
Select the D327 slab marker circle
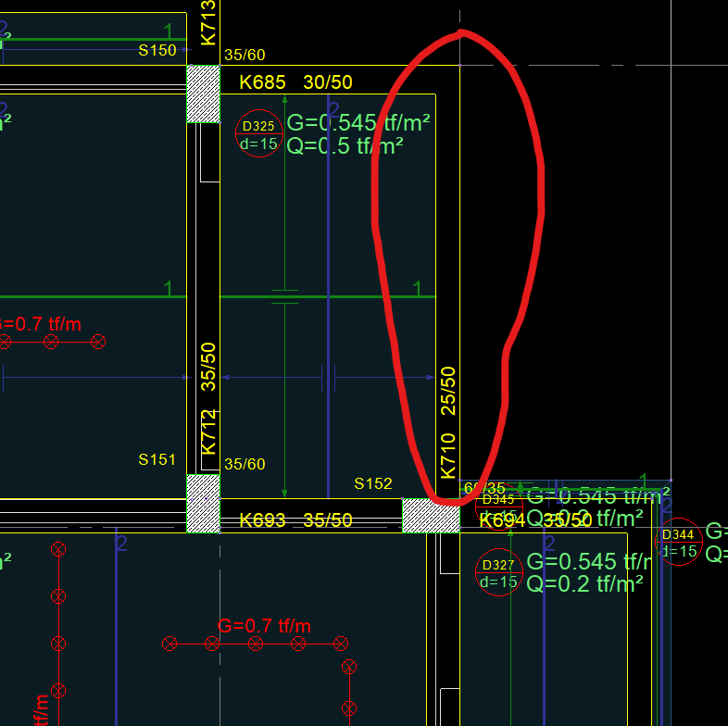tap(497, 573)
